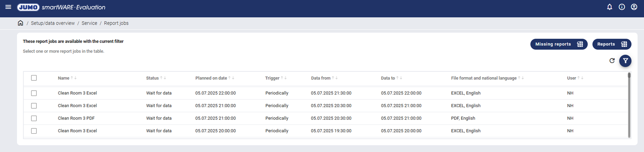
Task: Open Missing reports button
Action: coord(559,44)
